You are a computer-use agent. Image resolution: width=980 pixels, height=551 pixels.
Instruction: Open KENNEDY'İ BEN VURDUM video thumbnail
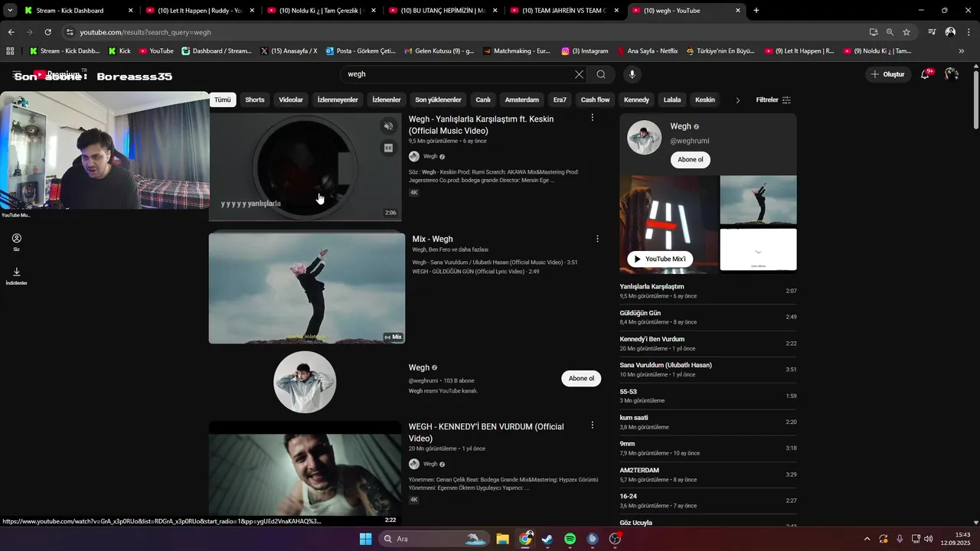[x=305, y=474]
